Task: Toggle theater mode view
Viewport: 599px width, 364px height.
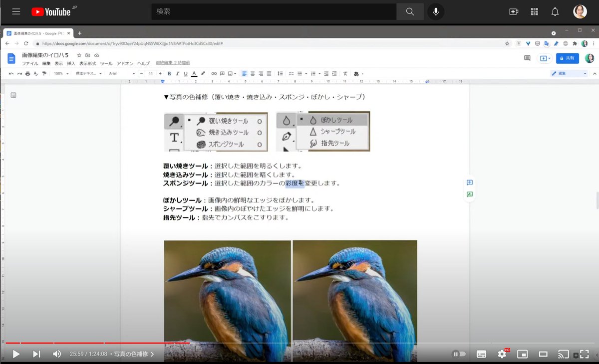Action: 543,354
